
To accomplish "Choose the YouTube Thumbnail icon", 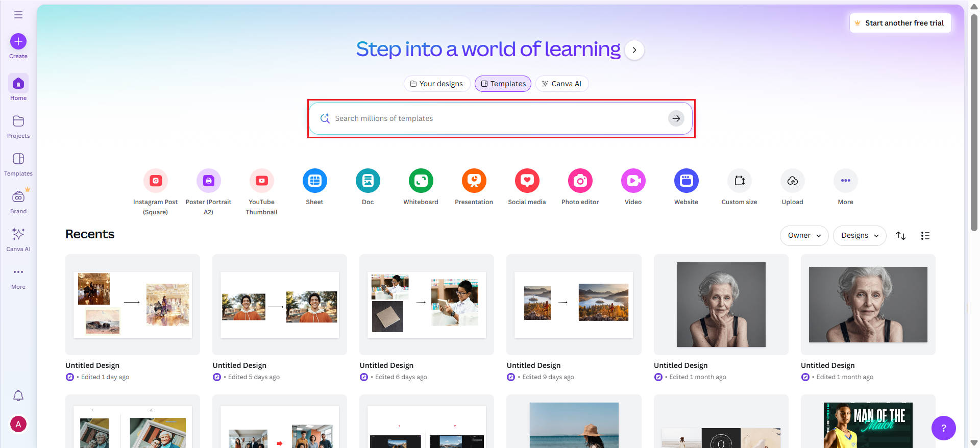I will pyautogui.click(x=261, y=181).
